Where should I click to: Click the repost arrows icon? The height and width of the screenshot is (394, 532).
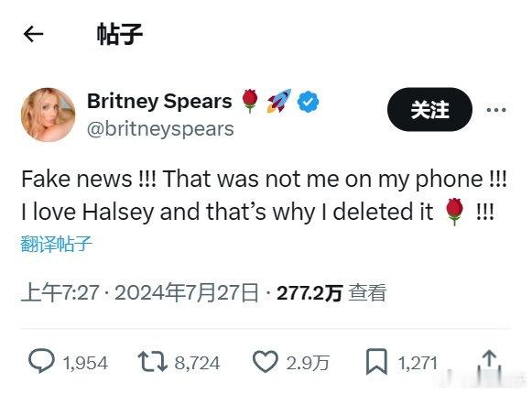pos(153,361)
